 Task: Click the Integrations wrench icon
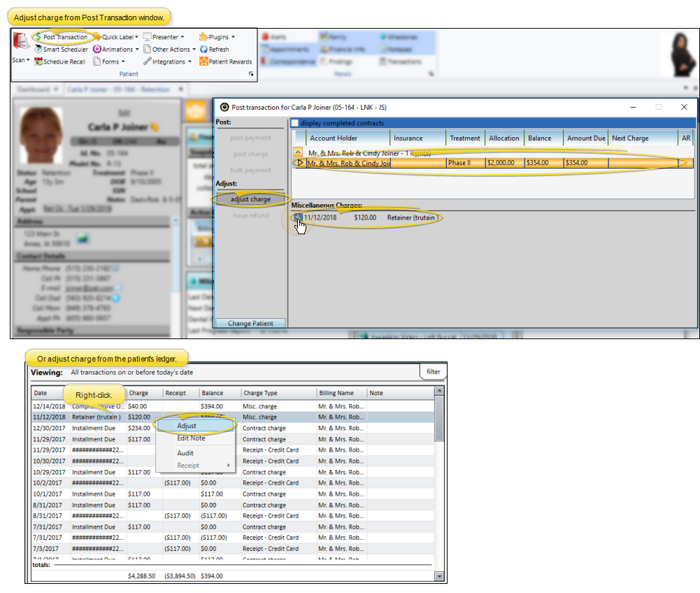148,62
